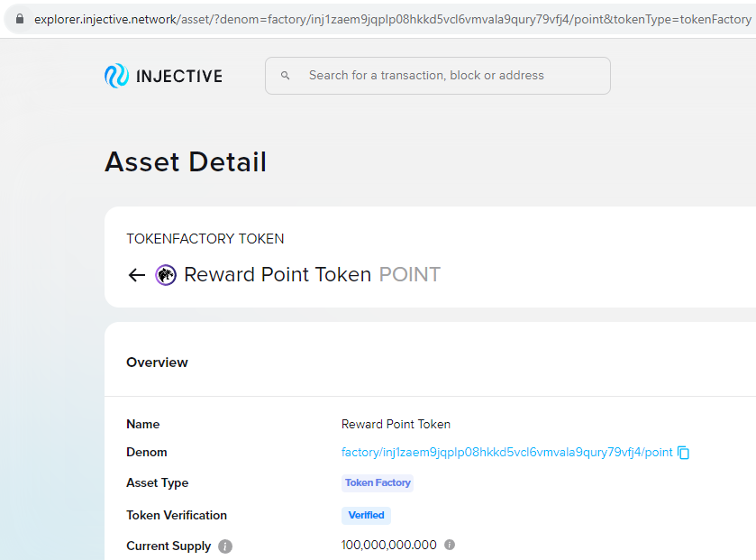Open the factory denom link
This screenshot has height=560, width=756.
506,452
